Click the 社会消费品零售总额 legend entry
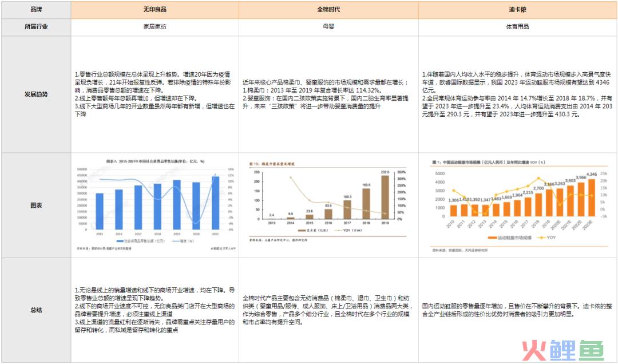The image size is (618, 364). [141, 241]
